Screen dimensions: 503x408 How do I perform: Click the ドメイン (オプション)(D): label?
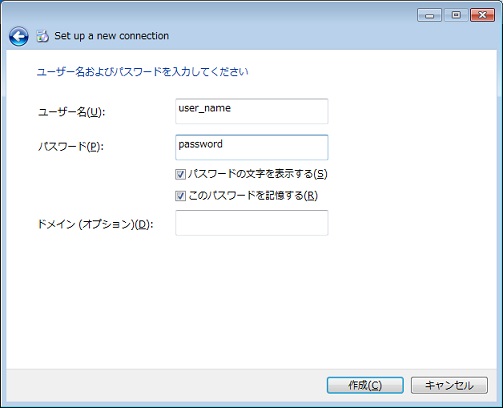(x=95, y=224)
